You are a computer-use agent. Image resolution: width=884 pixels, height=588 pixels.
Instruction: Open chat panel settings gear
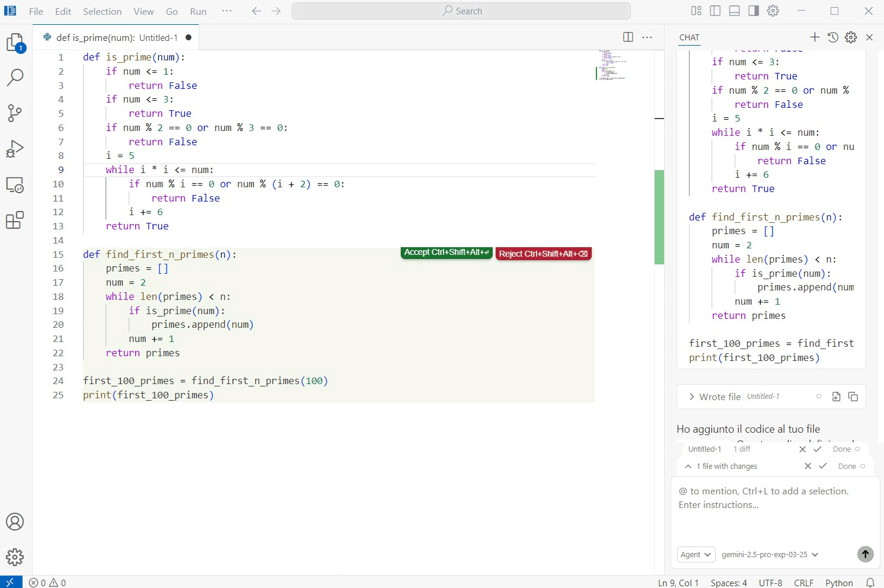(x=851, y=37)
